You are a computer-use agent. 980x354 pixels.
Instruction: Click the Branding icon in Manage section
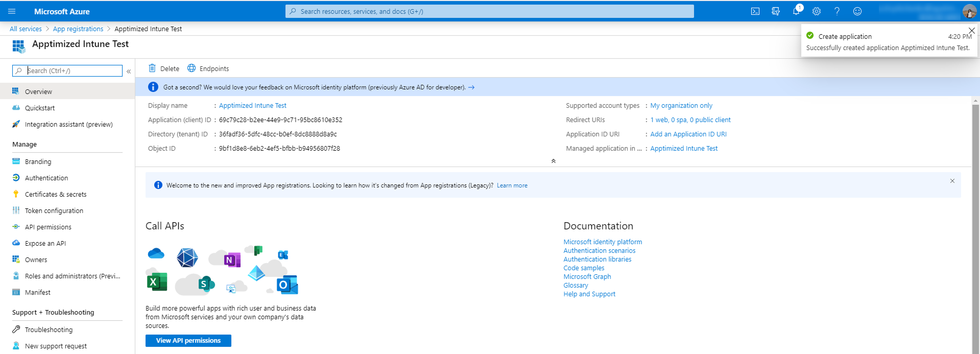[x=16, y=161]
